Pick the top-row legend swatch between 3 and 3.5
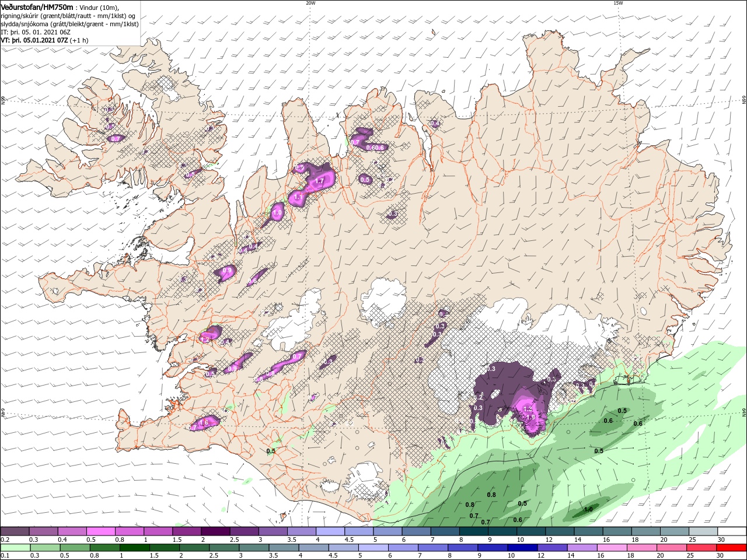Image resolution: width=747 pixels, height=560 pixels. click(273, 531)
